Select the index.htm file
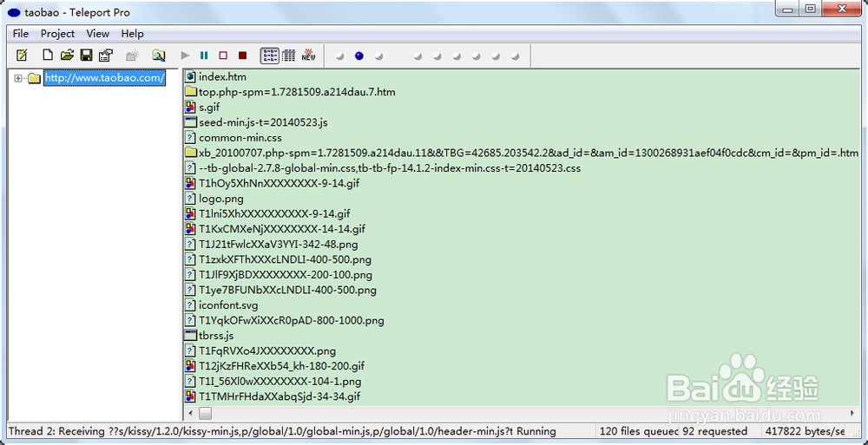This screenshot has height=445, width=868. tap(222, 77)
